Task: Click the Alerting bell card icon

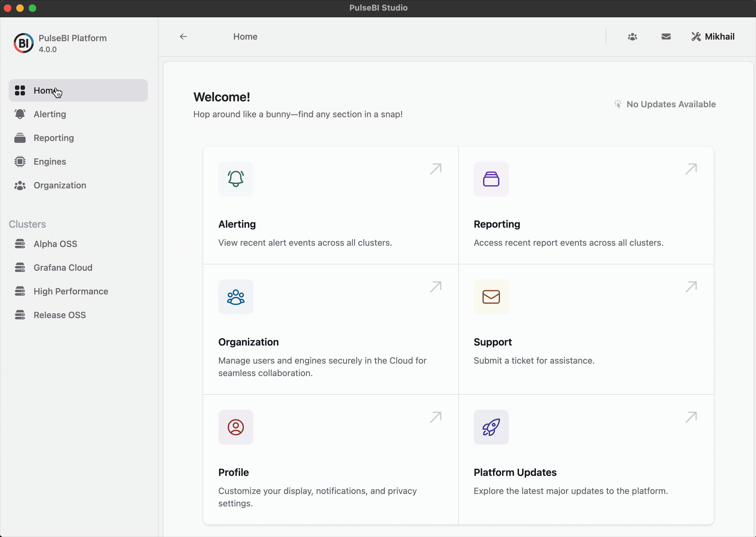Action: click(x=235, y=179)
